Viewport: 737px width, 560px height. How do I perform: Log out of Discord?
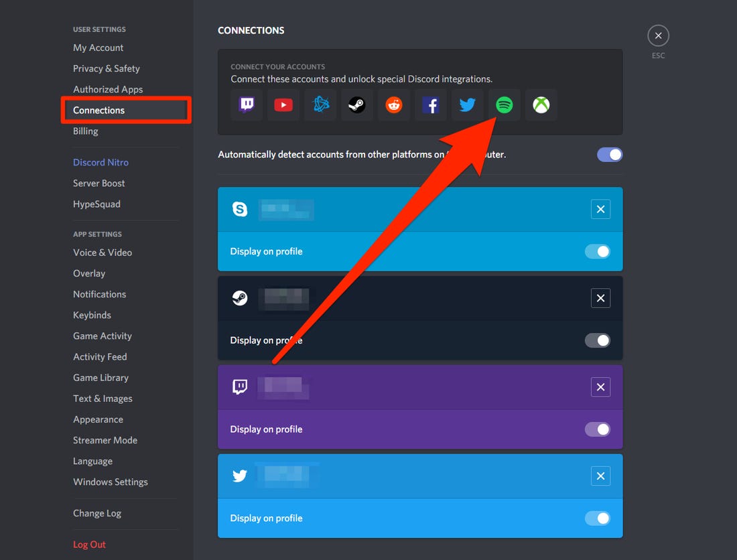(x=89, y=544)
